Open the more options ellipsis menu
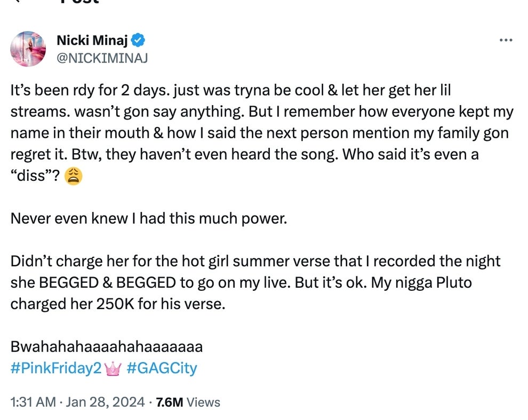This screenshot has width=528, height=420. [x=506, y=39]
